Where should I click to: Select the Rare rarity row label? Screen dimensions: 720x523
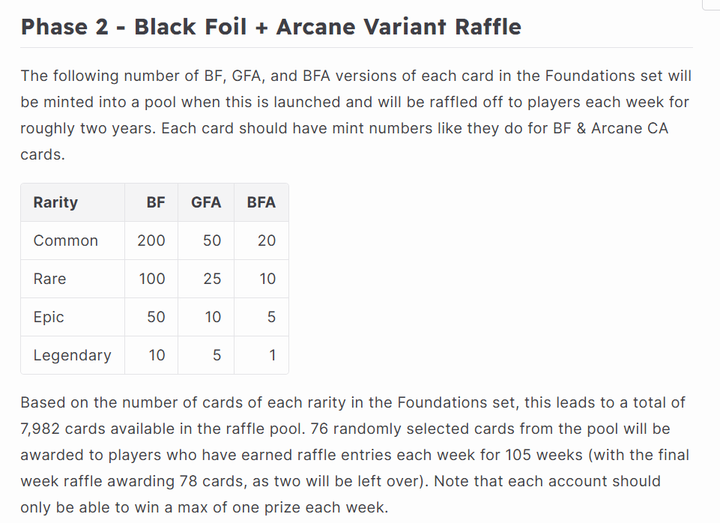[50, 279]
